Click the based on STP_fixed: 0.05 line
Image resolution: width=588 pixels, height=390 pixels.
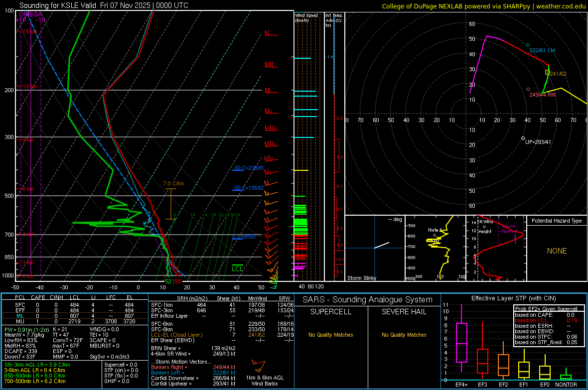click(546, 342)
